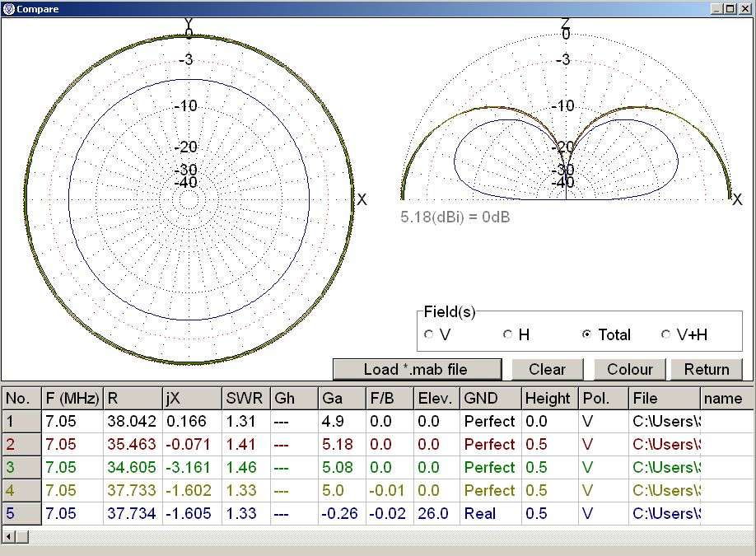Click the Return button
The height and width of the screenshot is (556, 756).
pyautogui.click(x=707, y=369)
